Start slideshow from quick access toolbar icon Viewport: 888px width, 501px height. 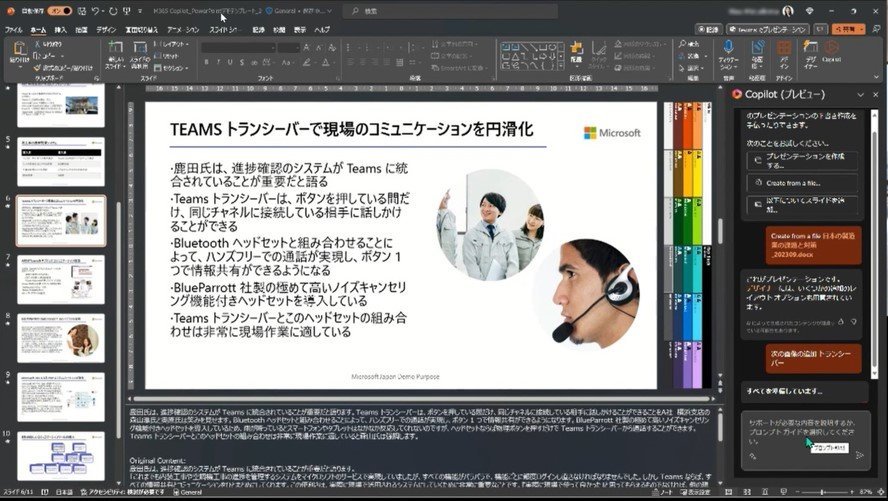[127, 11]
